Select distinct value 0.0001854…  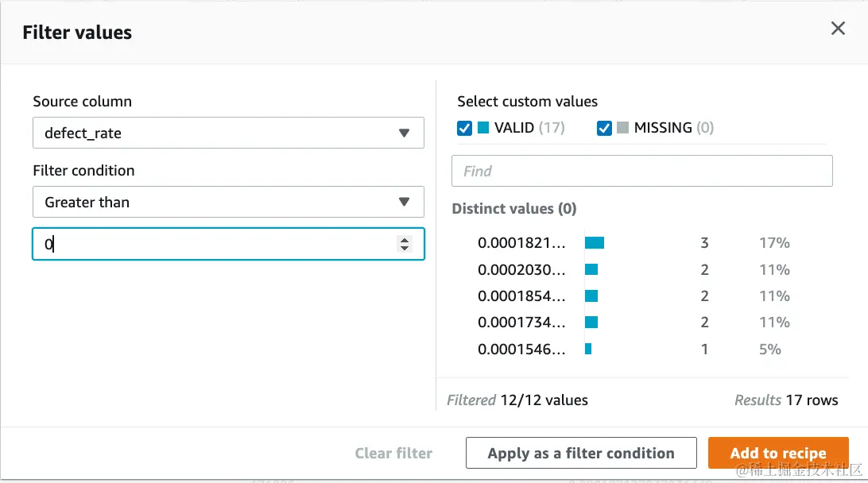click(521, 296)
